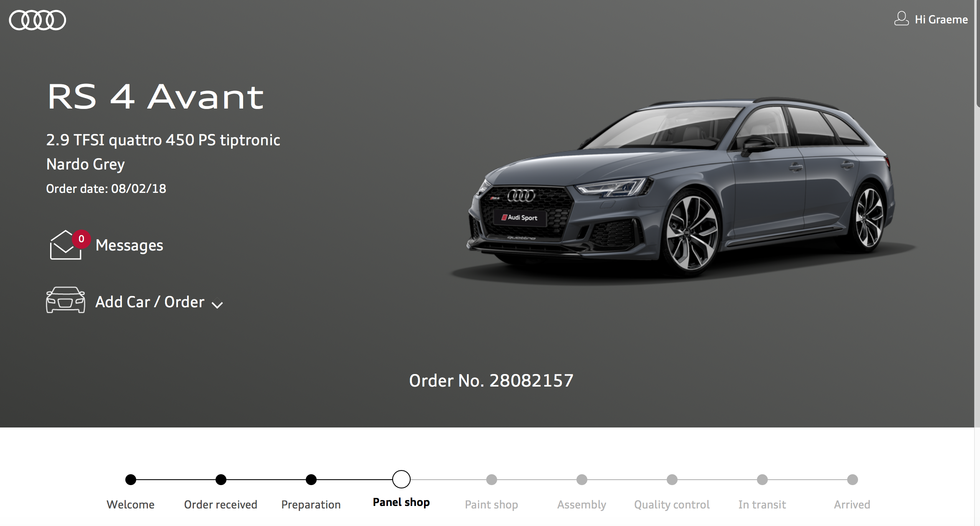
Task: Click the Paint shop step dot
Action: tap(492, 480)
